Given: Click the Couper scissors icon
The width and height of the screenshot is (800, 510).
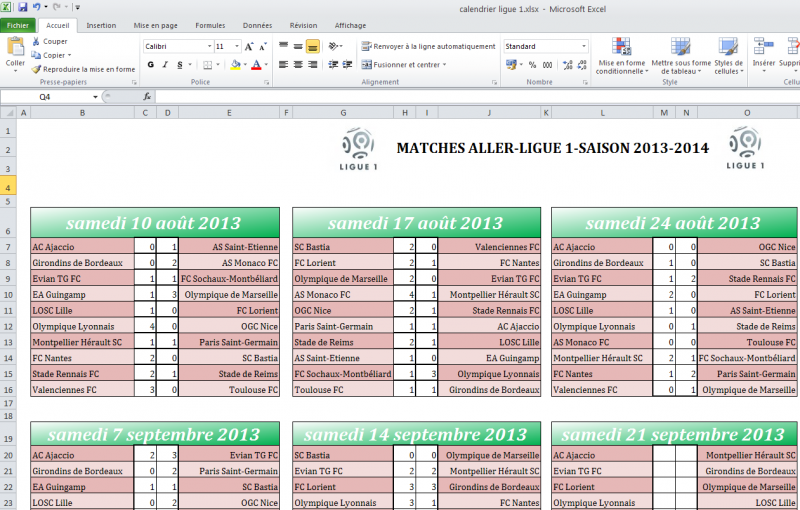Looking at the screenshot, I should 37,42.
